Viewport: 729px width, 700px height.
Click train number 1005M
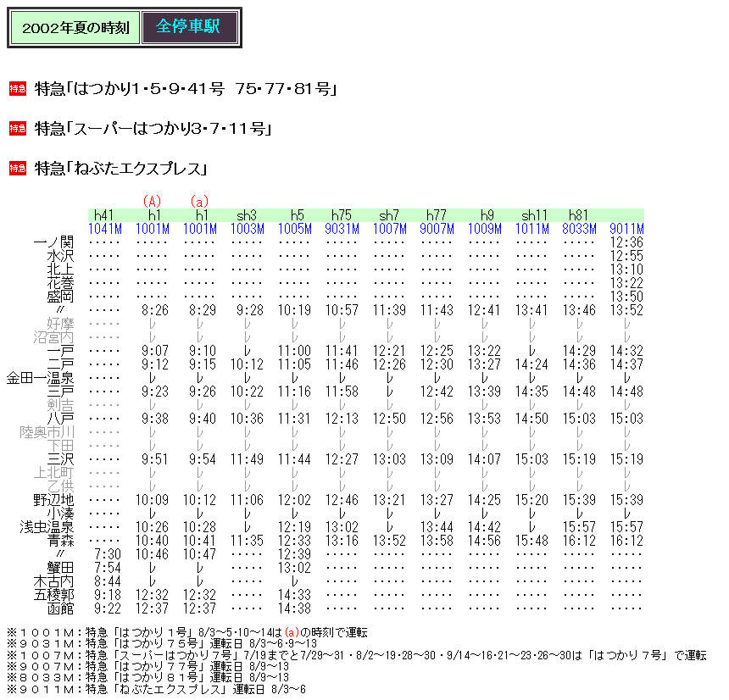295,229
